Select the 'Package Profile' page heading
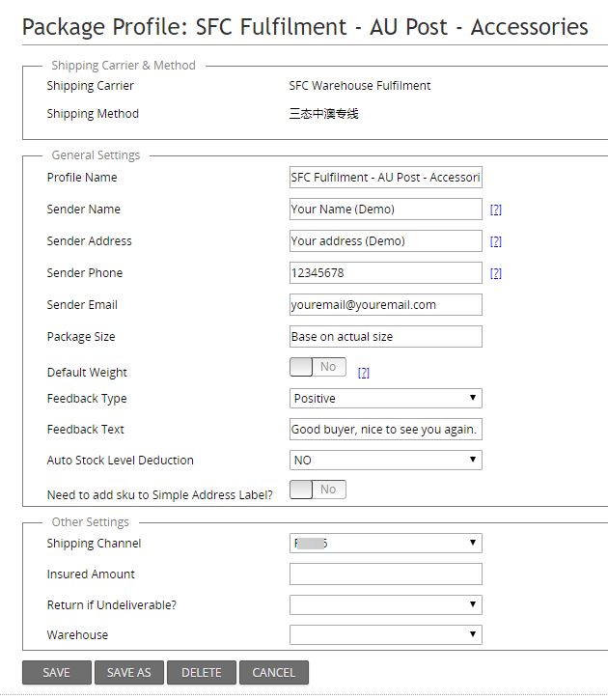This screenshot has width=608, height=700. click(305, 27)
